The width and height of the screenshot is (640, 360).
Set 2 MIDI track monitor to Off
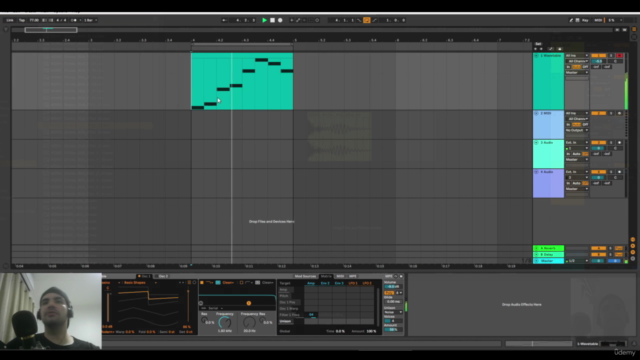pos(585,124)
